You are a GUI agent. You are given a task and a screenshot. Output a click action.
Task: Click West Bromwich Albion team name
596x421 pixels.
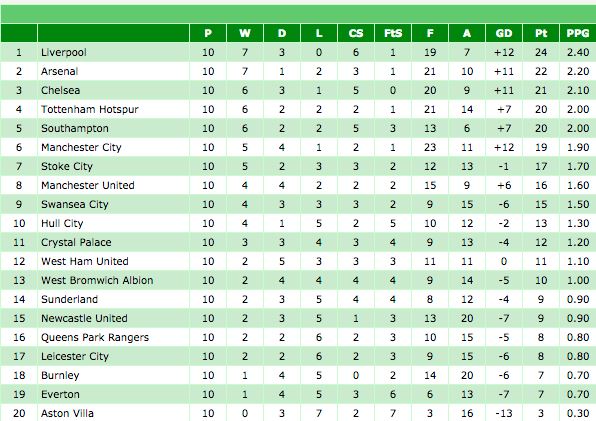[x=97, y=280]
